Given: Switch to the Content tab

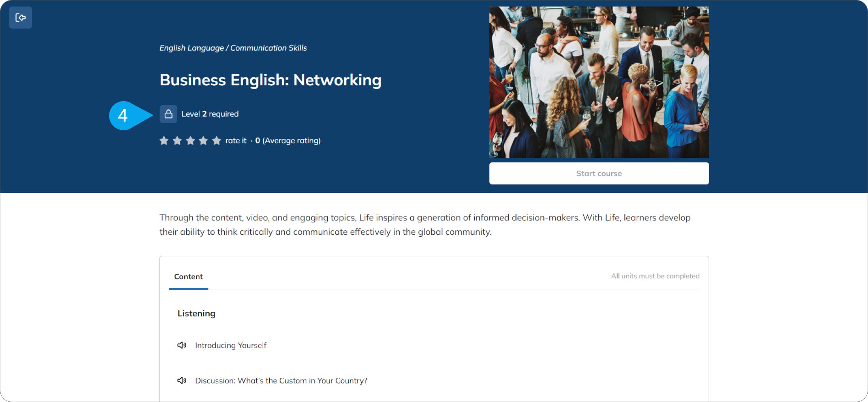Looking at the screenshot, I should (189, 277).
